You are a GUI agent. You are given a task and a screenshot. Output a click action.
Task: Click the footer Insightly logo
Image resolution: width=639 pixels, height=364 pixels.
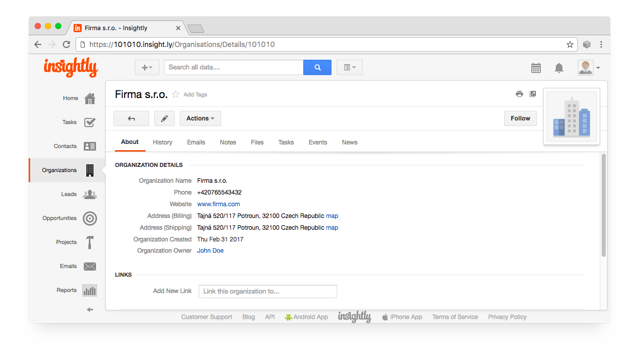(x=354, y=317)
